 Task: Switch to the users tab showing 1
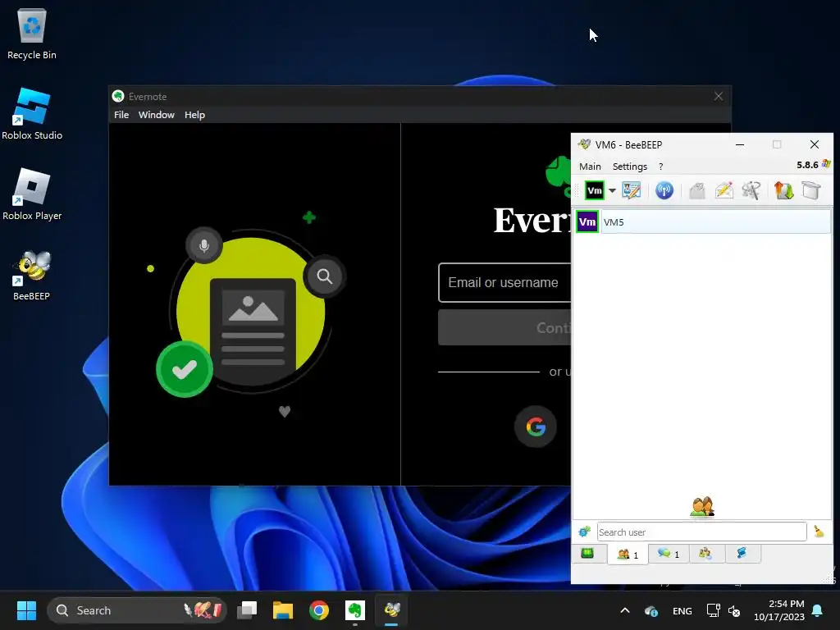(628, 555)
